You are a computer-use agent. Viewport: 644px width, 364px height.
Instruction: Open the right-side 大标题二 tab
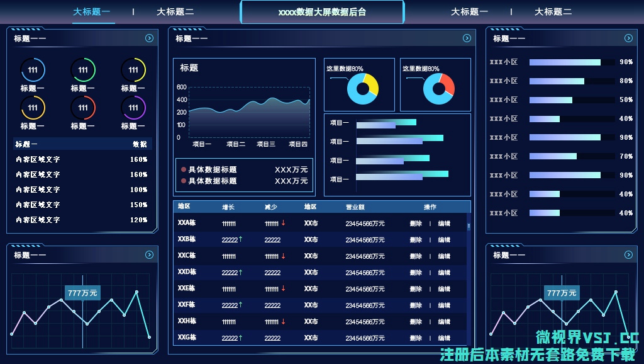553,11
